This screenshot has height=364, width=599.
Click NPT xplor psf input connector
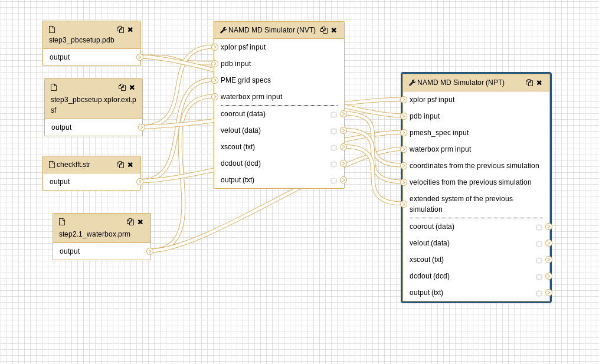point(404,100)
